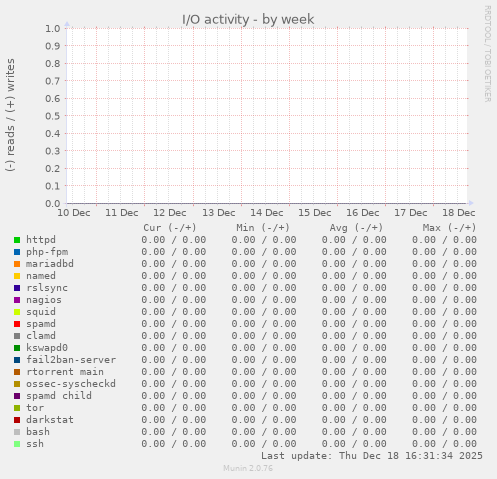Click the httpd green legend swatch
Image resolution: width=497 pixels, height=479 pixels.
click(x=17, y=240)
